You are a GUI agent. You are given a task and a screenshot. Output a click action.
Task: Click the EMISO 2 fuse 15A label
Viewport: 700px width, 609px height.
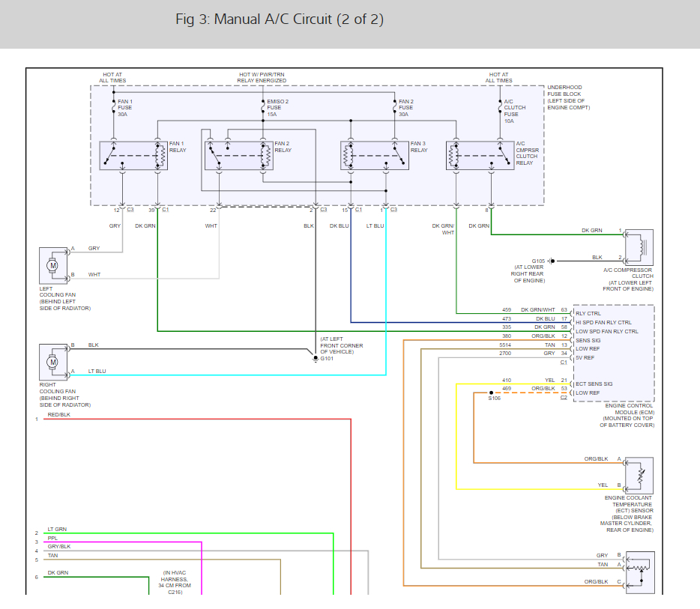pyautogui.click(x=278, y=108)
